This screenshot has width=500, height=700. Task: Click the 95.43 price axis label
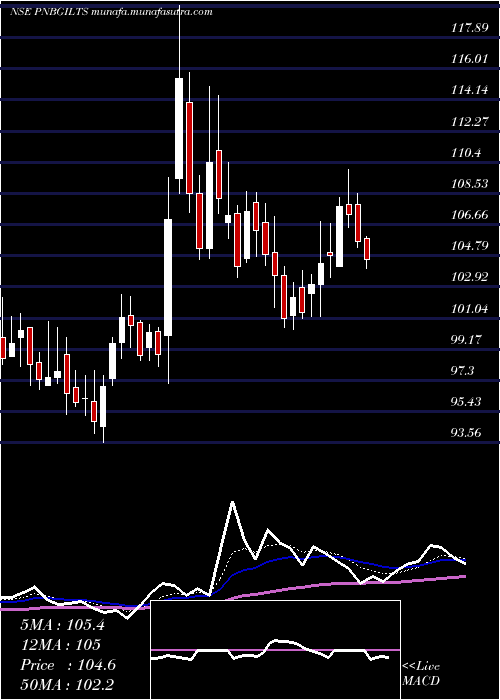pyautogui.click(x=467, y=402)
